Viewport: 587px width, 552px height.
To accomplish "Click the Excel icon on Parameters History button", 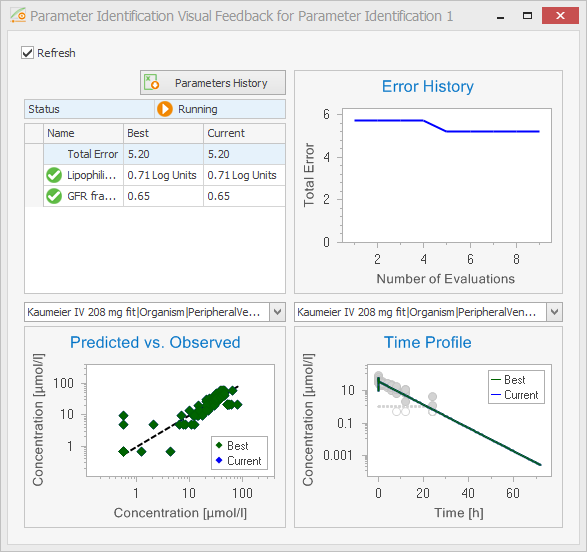I will pos(152,82).
